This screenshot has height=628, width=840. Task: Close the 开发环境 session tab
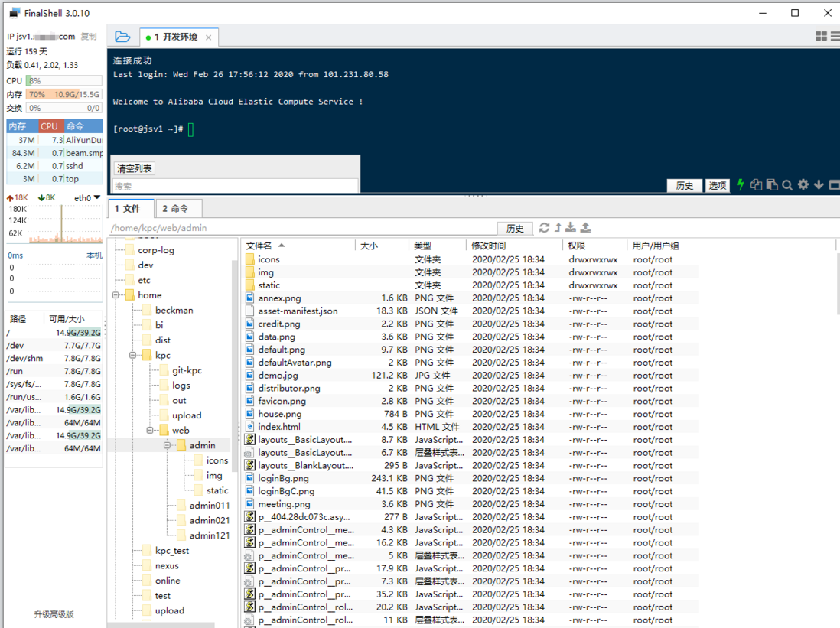tap(208, 37)
